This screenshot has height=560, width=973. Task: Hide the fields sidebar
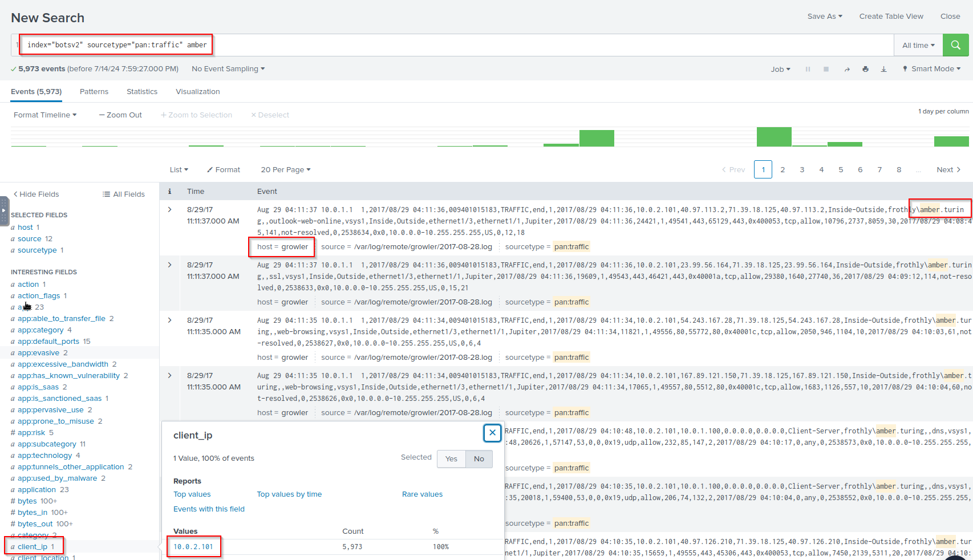pos(36,194)
